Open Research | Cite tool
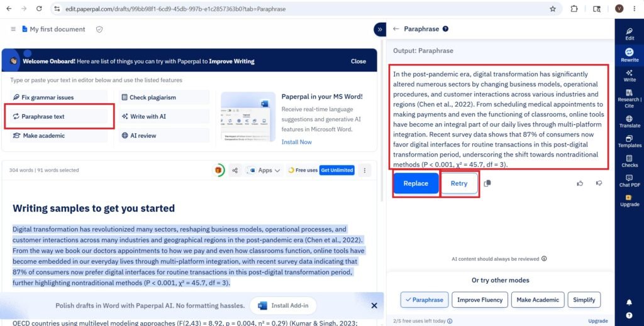 point(629,99)
